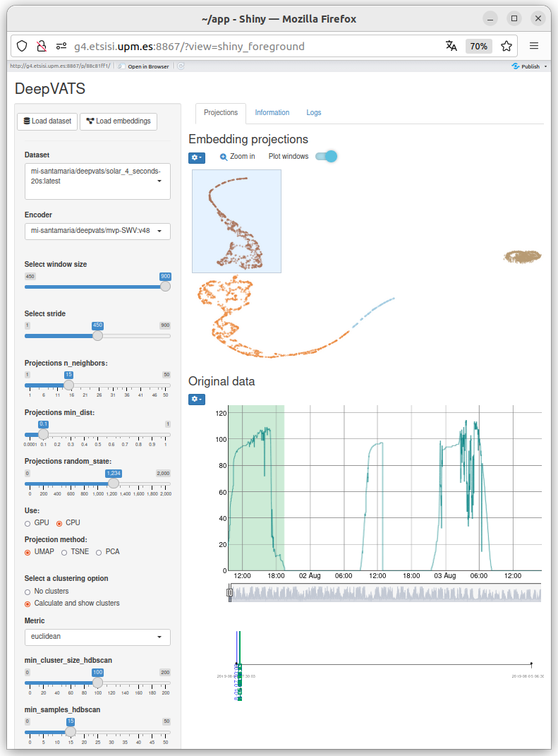Screen dimensions: 558x756
Task: Click the Firefox address bar URL
Action: (x=189, y=47)
